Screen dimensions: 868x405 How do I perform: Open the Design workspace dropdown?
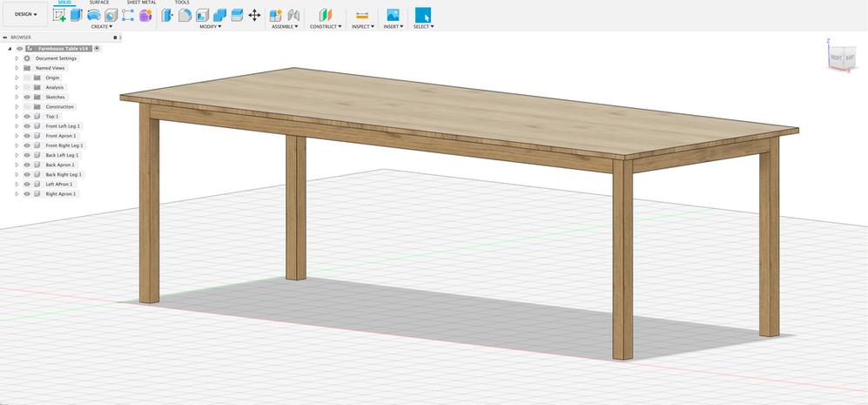tap(25, 15)
